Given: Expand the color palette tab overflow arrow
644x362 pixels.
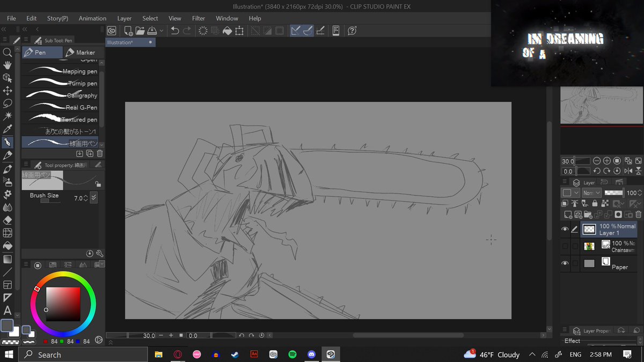Looking at the screenshot, I should point(101,264).
